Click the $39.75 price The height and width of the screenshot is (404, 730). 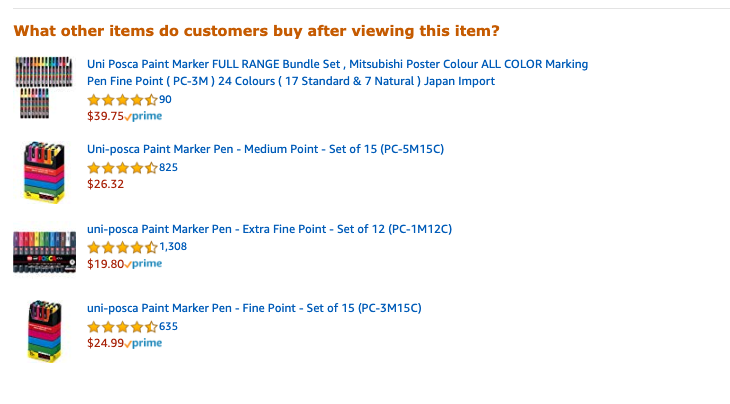105,116
